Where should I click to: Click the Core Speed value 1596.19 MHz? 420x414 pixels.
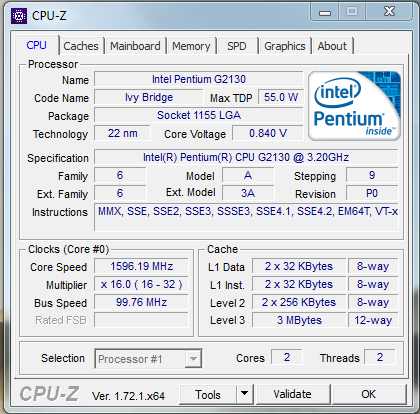tap(141, 266)
